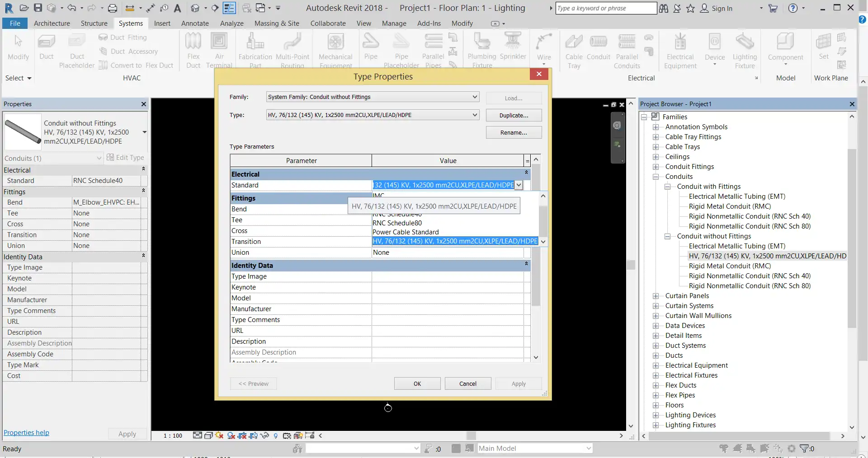Toggle the Electrical group collapse arrow in dialog
The width and height of the screenshot is (868, 458).
[526, 173]
